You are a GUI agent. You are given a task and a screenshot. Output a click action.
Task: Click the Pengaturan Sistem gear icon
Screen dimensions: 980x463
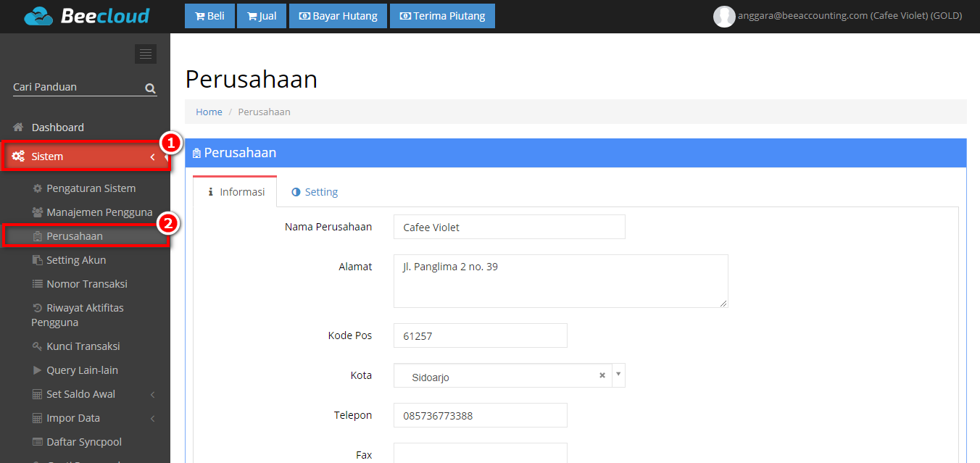(x=38, y=188)
